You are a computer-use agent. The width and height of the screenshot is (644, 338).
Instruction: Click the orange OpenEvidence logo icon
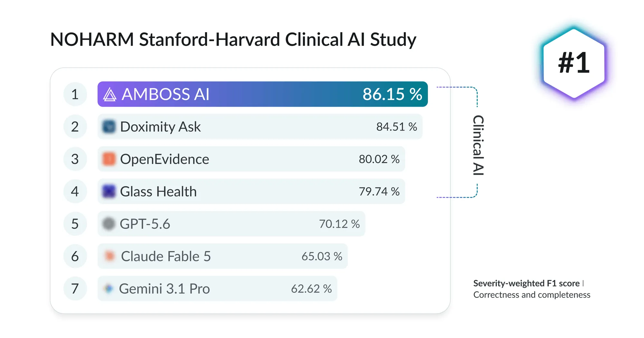tap(109, 159)
